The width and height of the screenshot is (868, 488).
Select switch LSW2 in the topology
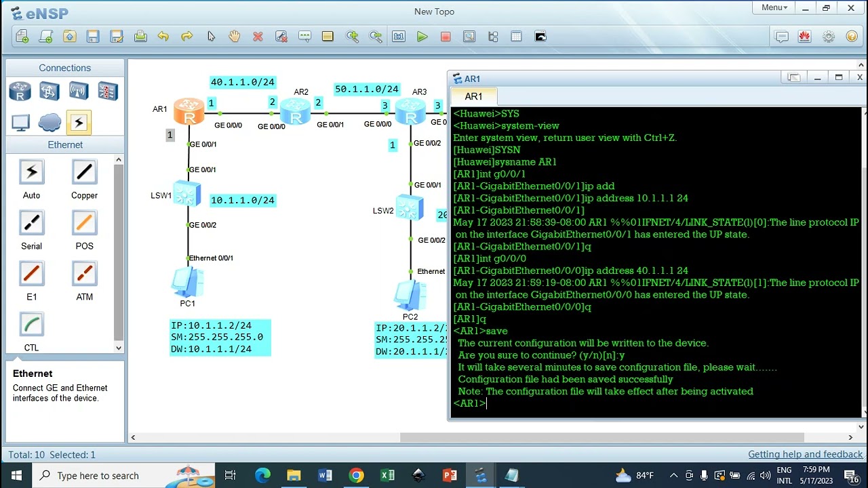[409, 208]
